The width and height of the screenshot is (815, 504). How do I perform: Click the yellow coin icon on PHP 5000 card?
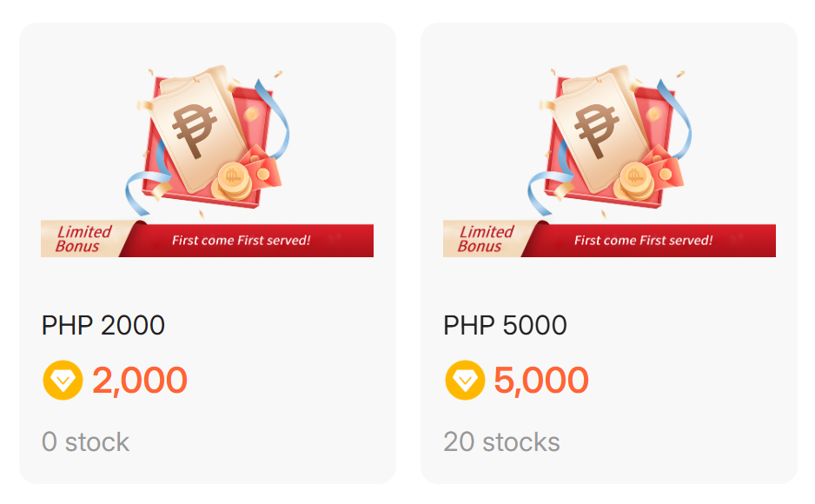pyautogui.click(x=464, y=379)
